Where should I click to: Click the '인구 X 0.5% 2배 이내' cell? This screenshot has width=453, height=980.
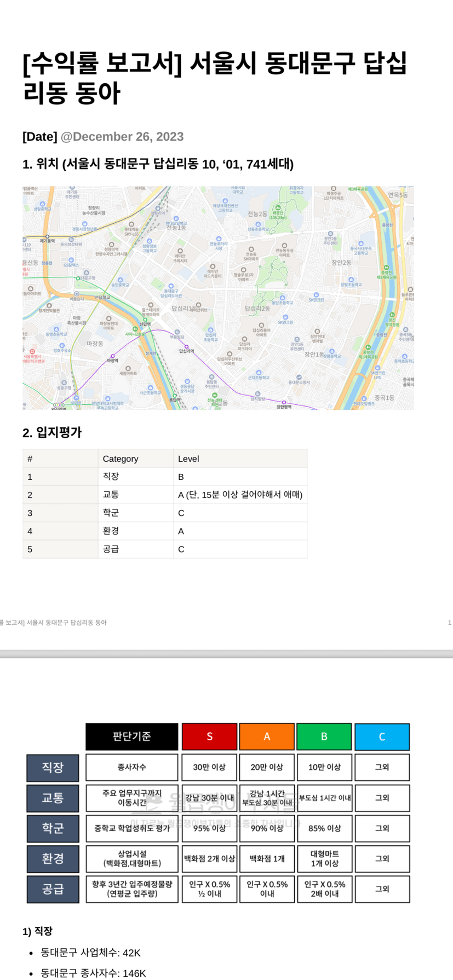[324, 889]
